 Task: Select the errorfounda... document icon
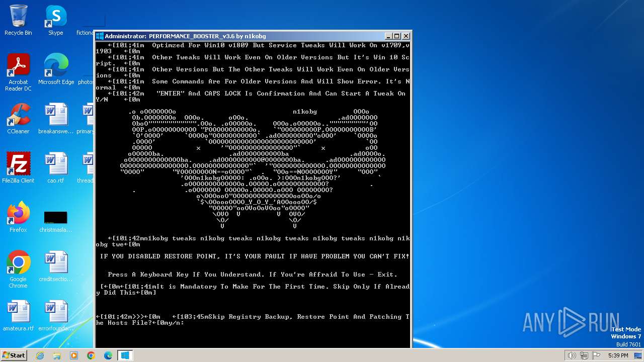pyautogui.click(x=56, y=315)
